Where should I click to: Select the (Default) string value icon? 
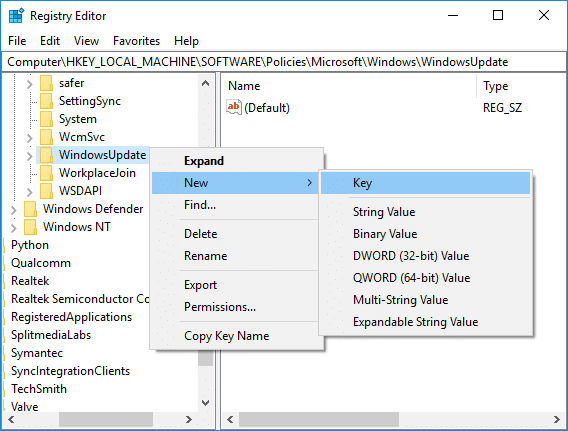(234, 107)
